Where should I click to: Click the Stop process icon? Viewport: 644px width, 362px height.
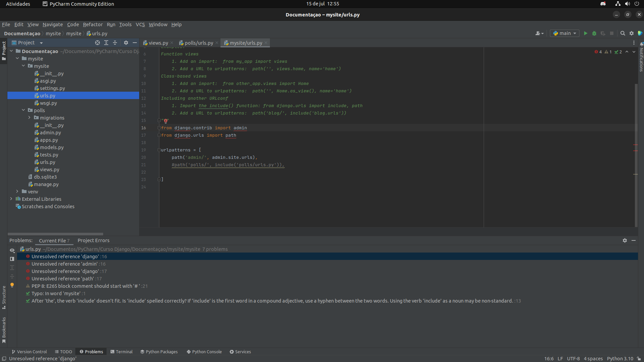[612, 33]
